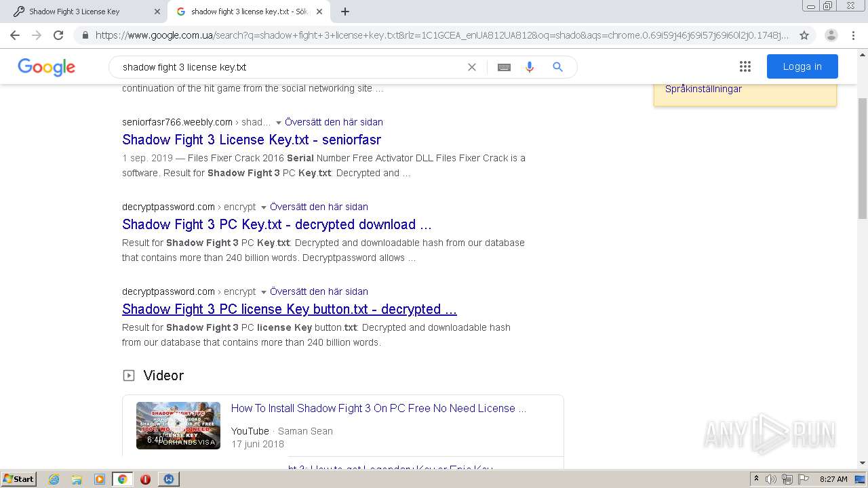Open Shadow Fight 3 PC Key.txt result
868x488 pixels.
coord(277,224)
